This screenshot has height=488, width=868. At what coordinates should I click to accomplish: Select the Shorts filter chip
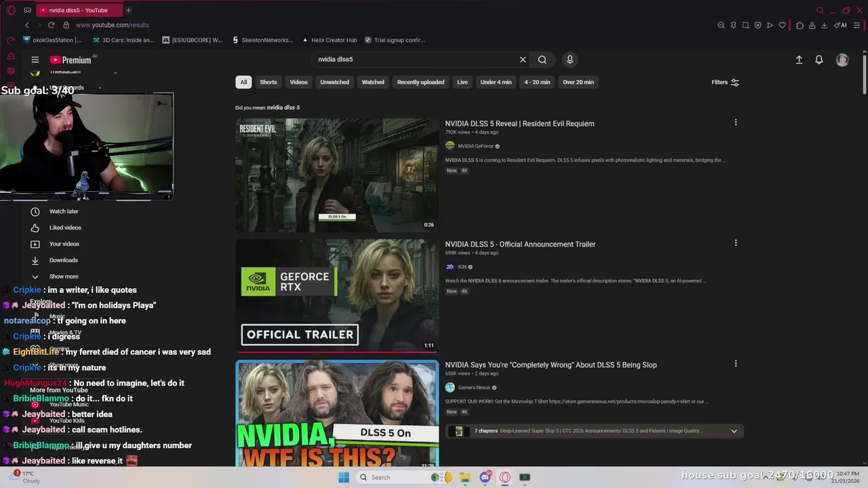[x=269, y=82]
